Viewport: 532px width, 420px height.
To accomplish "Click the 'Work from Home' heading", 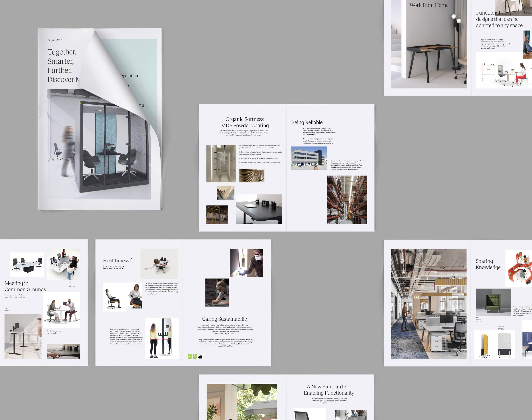I will tap(429, 5).
